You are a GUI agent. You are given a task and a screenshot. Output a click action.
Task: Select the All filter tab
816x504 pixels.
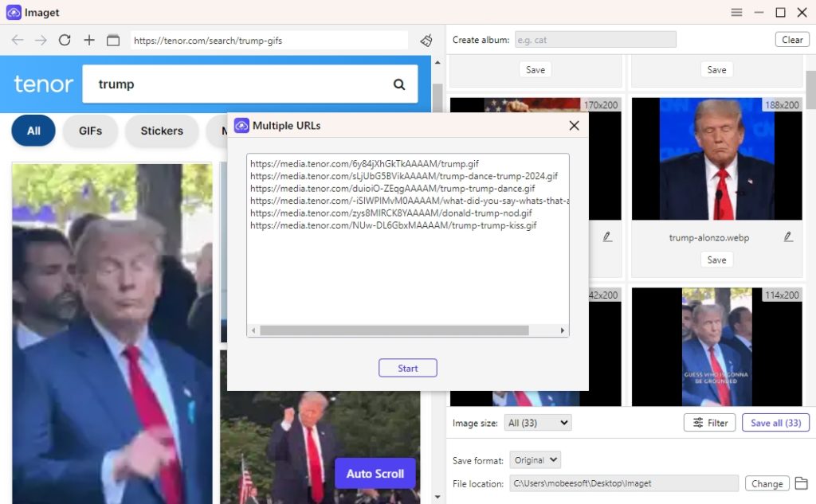coord(33,131)
